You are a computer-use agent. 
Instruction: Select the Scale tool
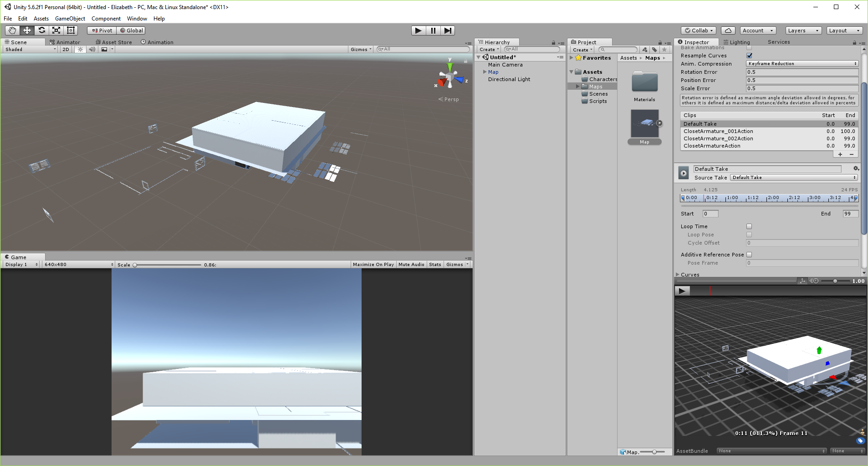point(56,31)
